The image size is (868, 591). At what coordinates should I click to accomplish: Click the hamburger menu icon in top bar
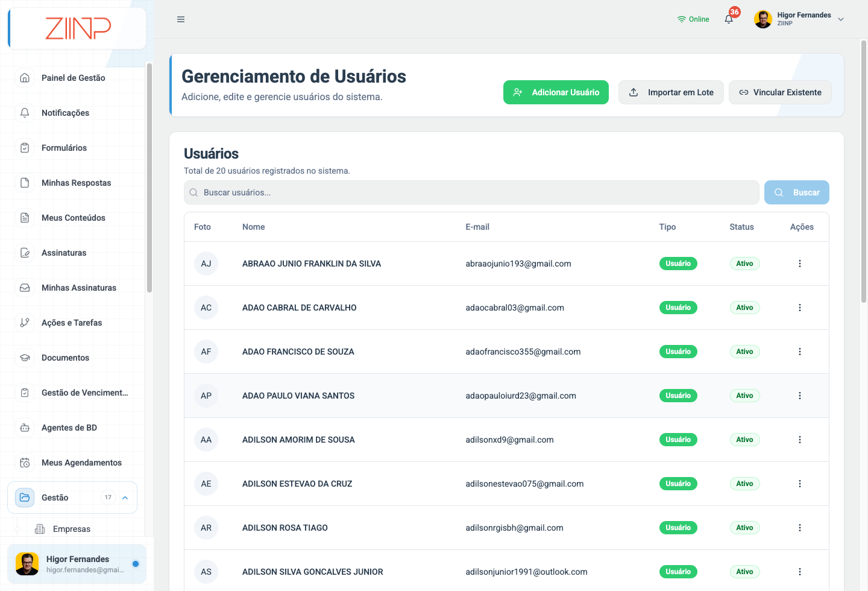181,19
